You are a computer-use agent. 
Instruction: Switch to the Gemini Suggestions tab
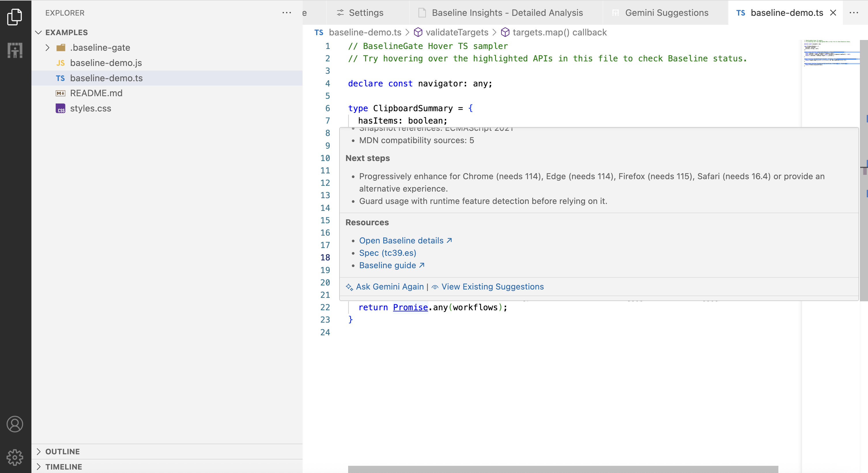(x=666, y=13)
